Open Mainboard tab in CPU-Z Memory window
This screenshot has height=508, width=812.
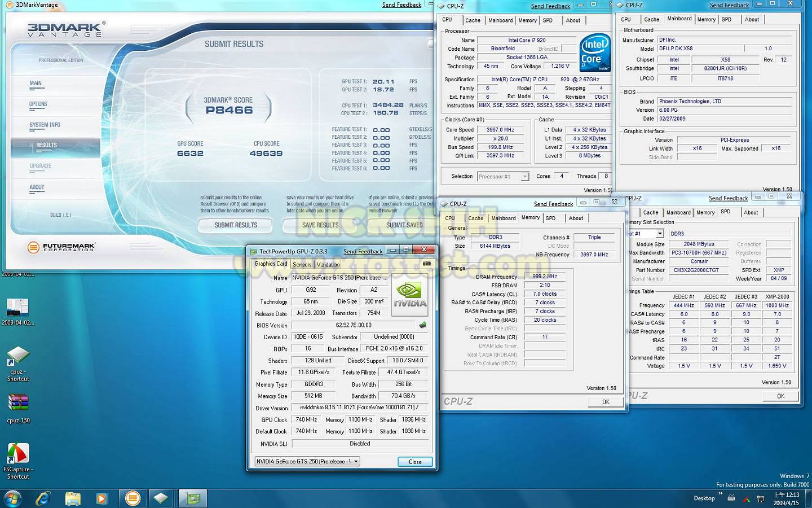[503, 218]
